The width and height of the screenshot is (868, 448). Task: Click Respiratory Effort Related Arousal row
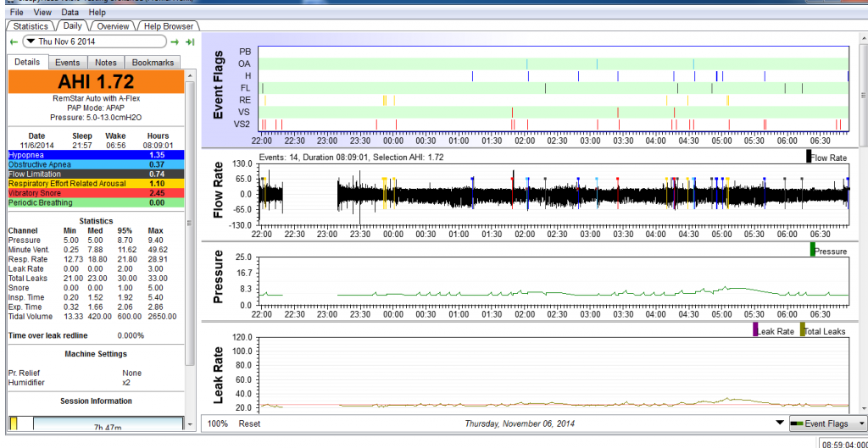coord(95,184)
